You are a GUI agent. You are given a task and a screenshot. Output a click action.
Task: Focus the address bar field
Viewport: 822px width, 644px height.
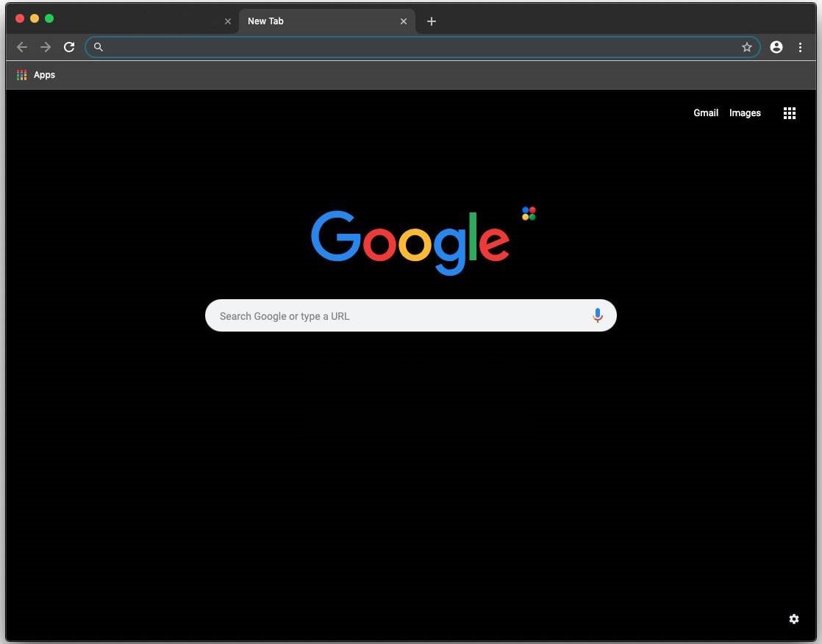click(423, 47)
